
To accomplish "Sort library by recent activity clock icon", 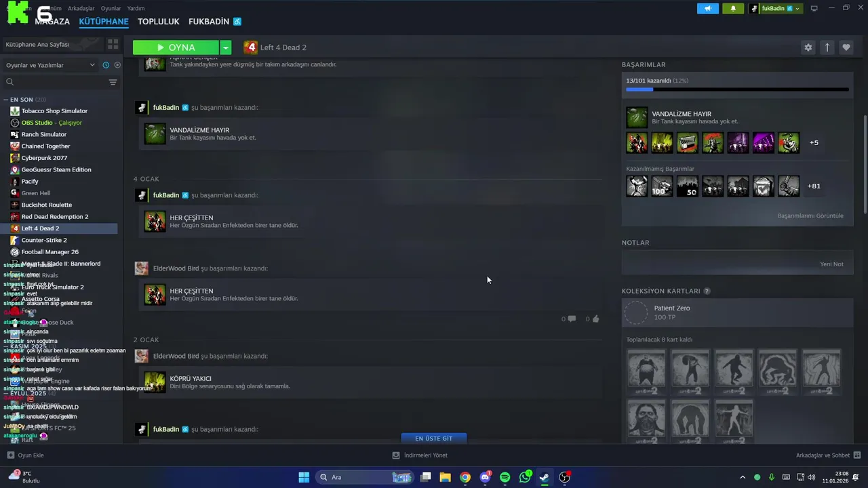I will [106, 65].
